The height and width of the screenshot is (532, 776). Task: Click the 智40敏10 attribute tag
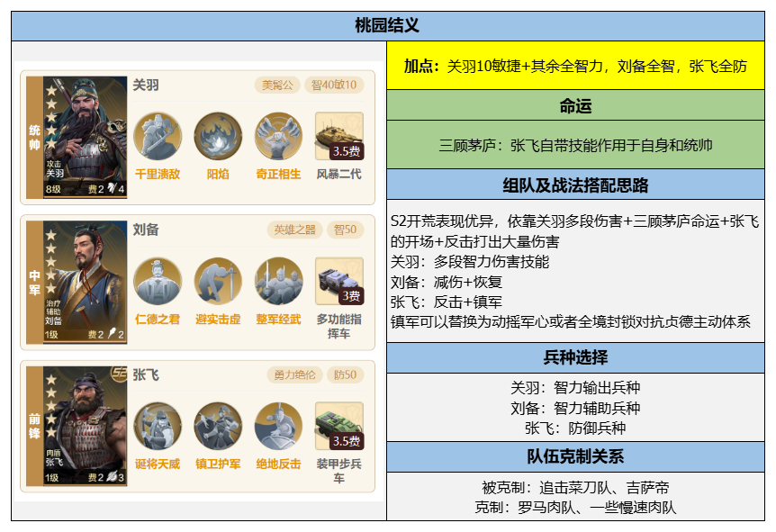click(334, 86)
